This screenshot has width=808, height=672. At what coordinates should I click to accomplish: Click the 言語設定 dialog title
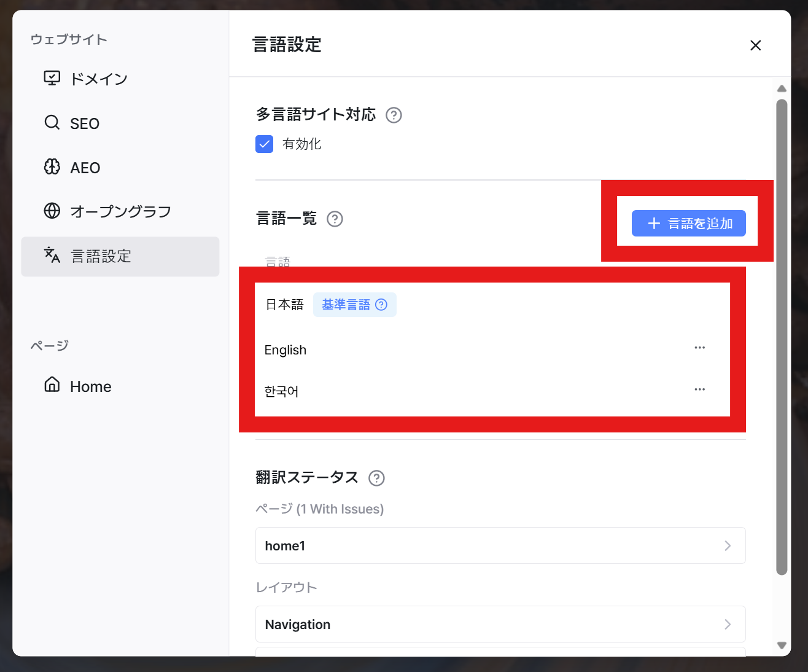287,45
